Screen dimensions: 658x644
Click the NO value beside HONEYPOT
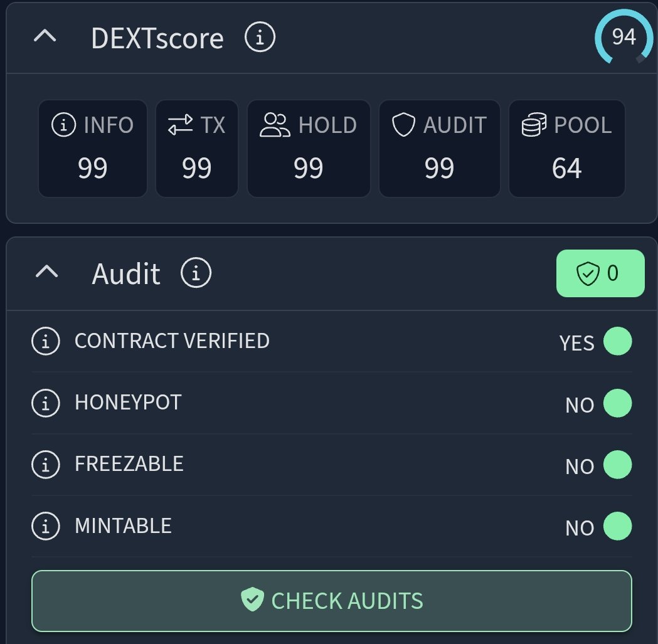tap(580, 405)
